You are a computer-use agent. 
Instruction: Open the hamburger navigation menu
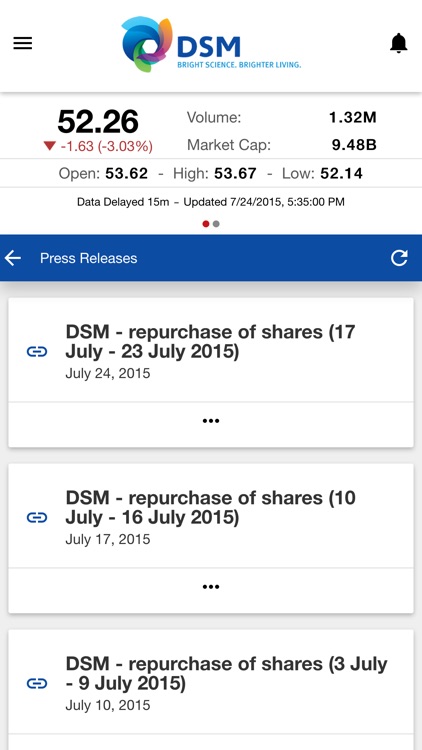[x=22, y=44]
